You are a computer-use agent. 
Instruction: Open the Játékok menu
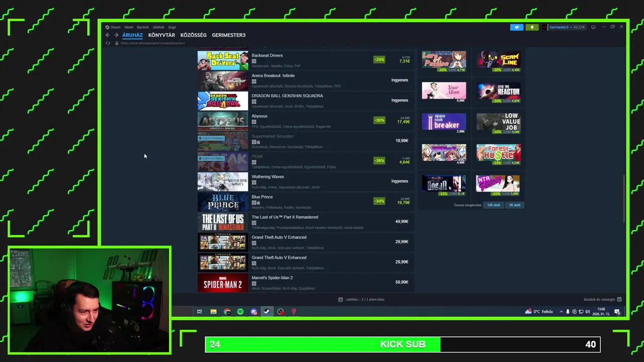pyautogui.click(x=158, y=27)
